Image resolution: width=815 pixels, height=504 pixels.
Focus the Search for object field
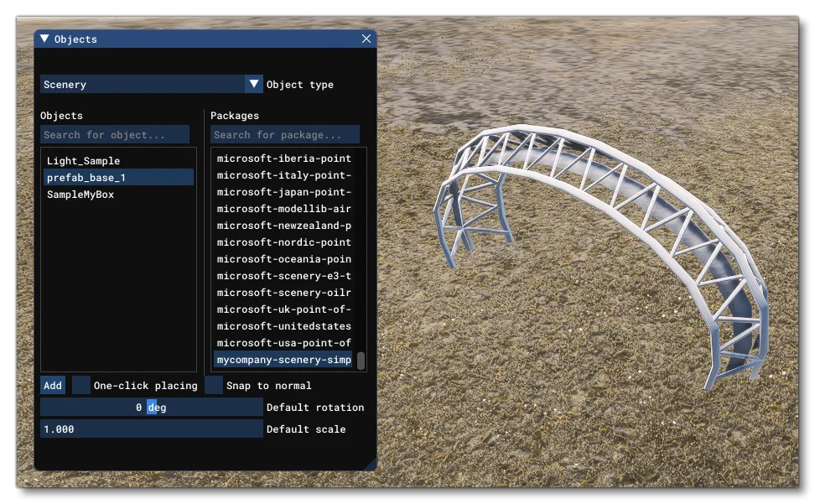(115, 134)
